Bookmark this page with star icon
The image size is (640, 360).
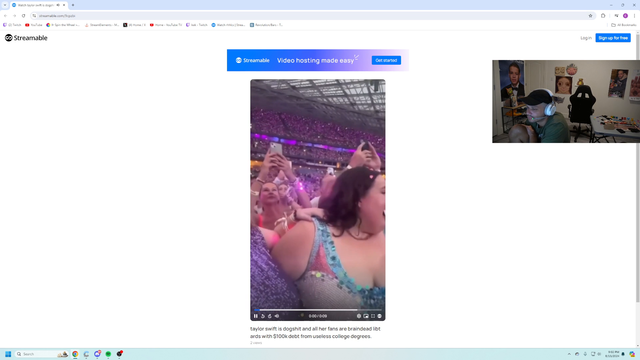(x=590, y=16)
